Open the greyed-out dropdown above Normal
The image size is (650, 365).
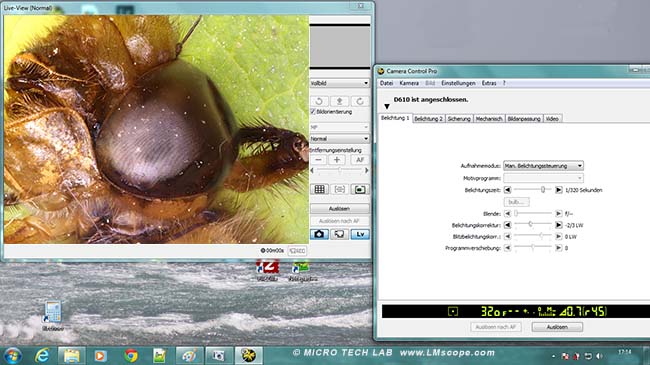[x=340, y=127]
